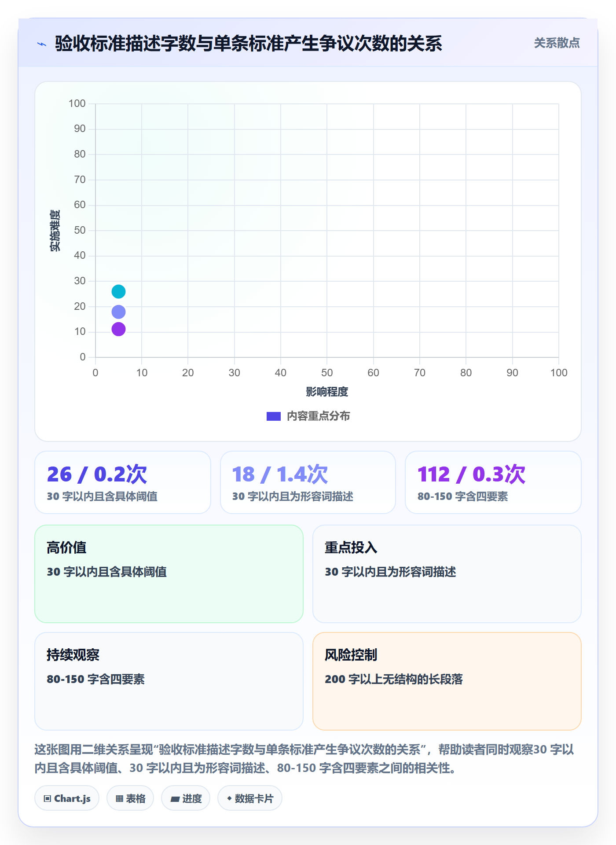Click the description paragraph starting 这张图用二维关系
The image size is (616, 845).
click(x=304, y=759)
